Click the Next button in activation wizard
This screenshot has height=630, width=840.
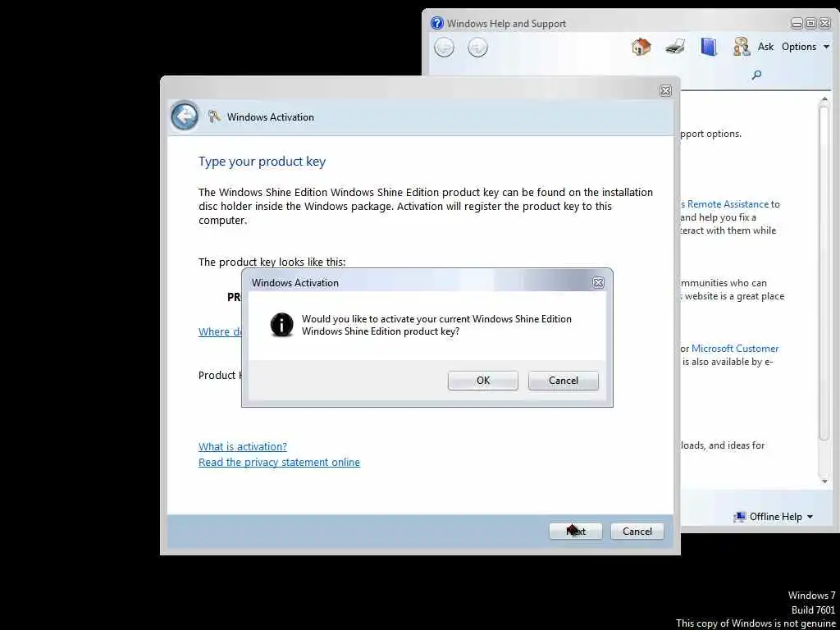[x=575, y=531]
